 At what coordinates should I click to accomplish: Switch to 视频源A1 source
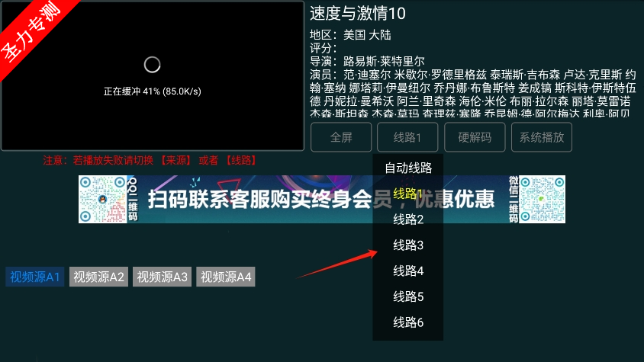[x=35, y=277]
